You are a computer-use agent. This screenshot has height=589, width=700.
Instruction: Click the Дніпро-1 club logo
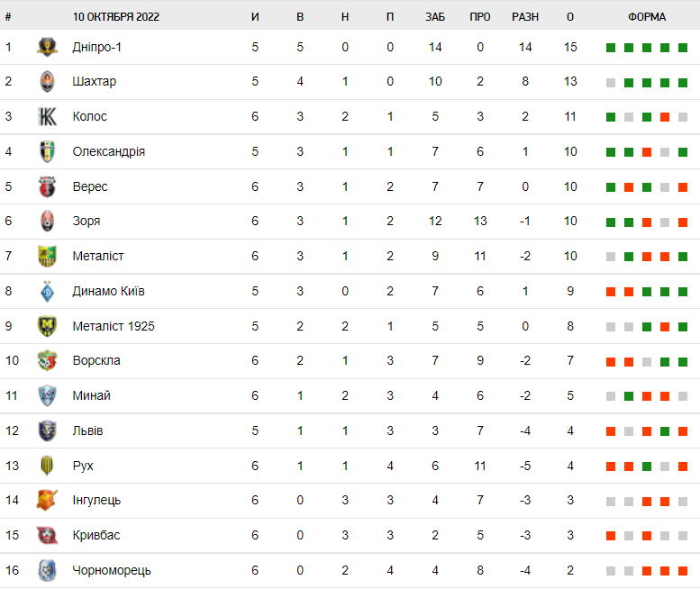click(48, 47)
